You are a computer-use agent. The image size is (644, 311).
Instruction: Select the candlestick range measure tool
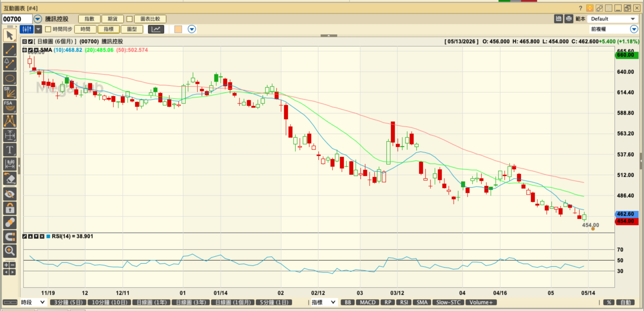pyautogui.click(x=10, y=164)
